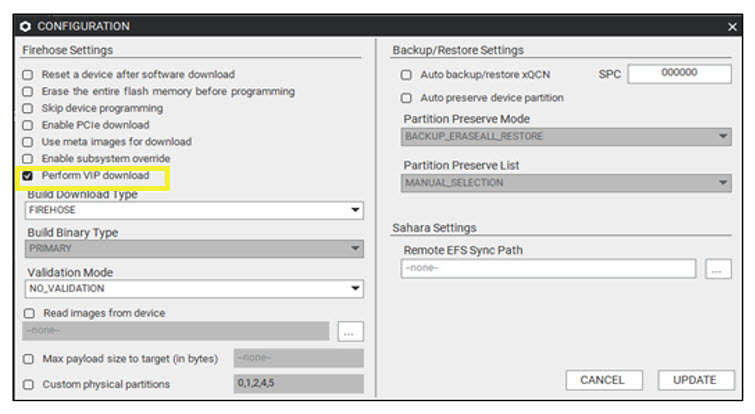
Task: Open the Build Download Type dropdown
Action: click(x=194, y=210)
